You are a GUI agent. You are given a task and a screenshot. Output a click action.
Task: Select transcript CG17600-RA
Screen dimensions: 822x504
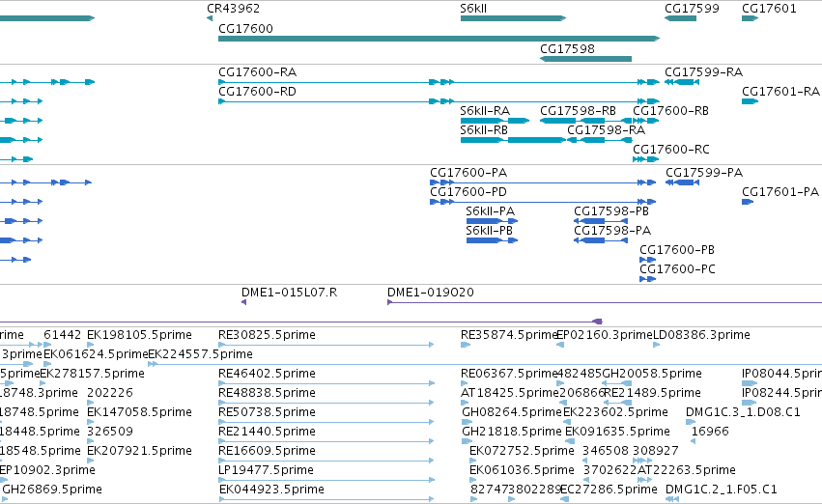tap(439, 82)
